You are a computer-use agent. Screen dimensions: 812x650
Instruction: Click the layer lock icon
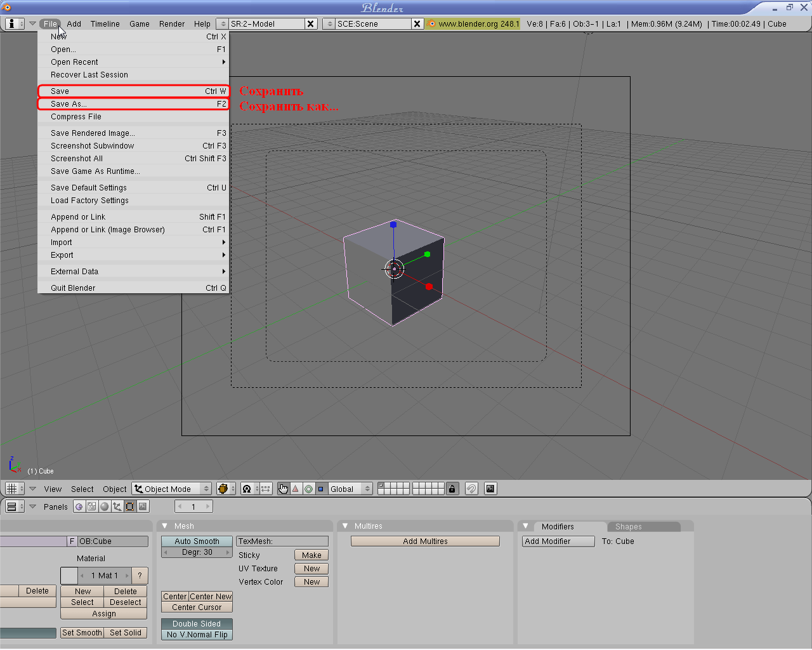point(452,489)
